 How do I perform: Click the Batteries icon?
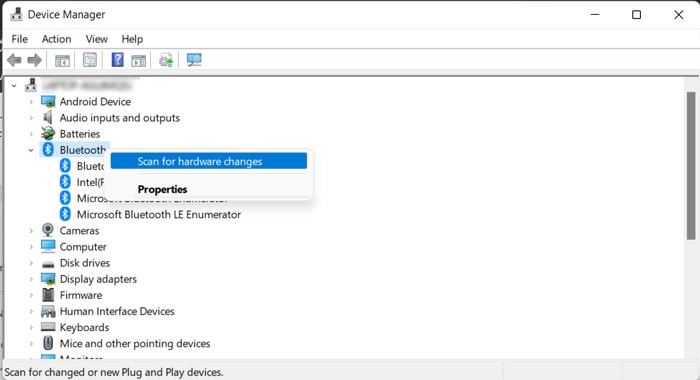[x=48, y=134]
